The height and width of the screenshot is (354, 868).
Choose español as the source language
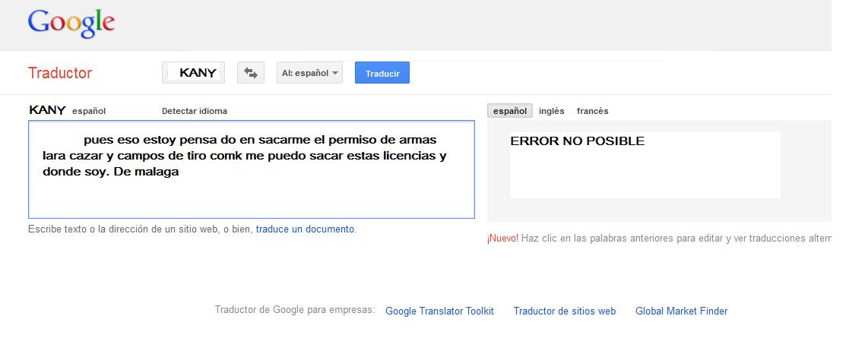[x=89, y=111]
